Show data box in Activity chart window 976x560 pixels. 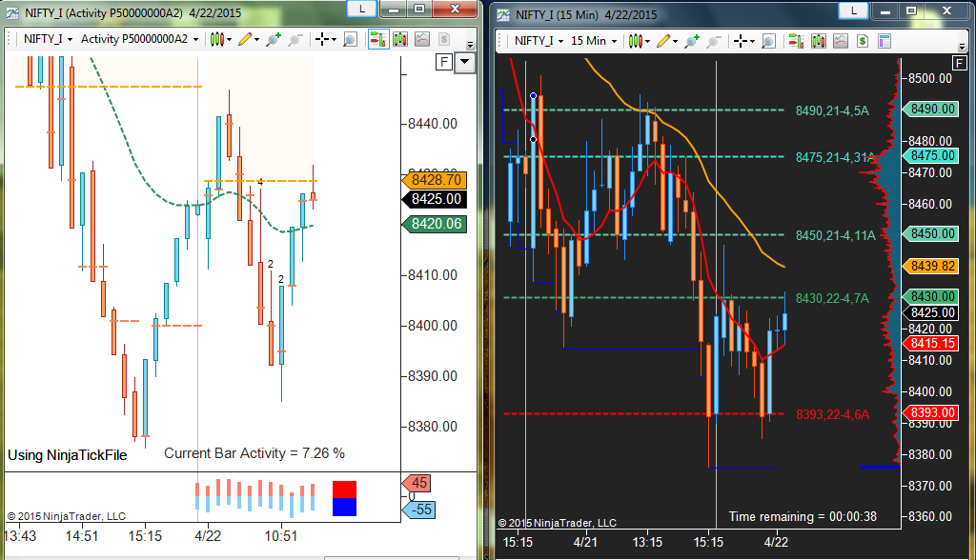pos(351,39)
